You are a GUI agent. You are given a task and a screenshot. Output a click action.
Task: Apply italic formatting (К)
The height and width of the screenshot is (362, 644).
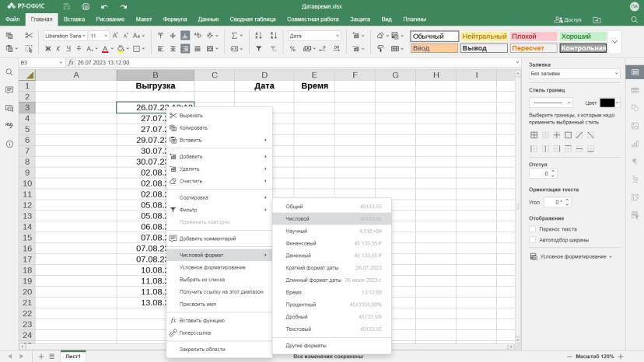click(x=58, y=48)
